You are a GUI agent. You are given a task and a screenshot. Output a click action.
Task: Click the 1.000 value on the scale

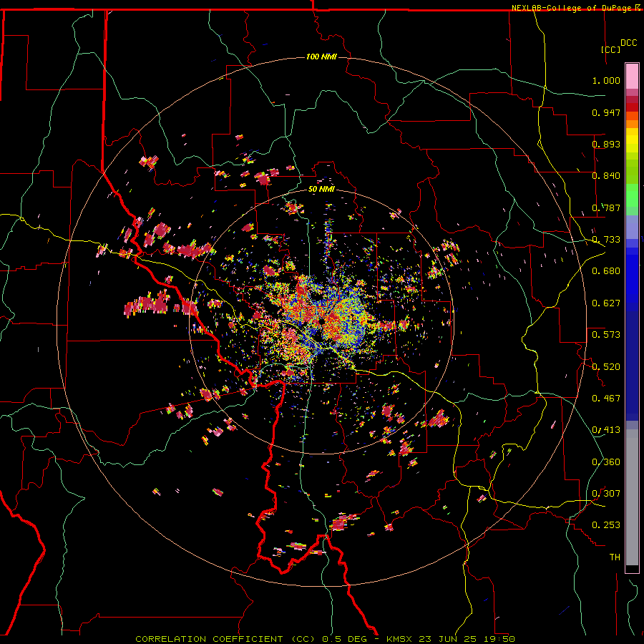click(606, 80)
